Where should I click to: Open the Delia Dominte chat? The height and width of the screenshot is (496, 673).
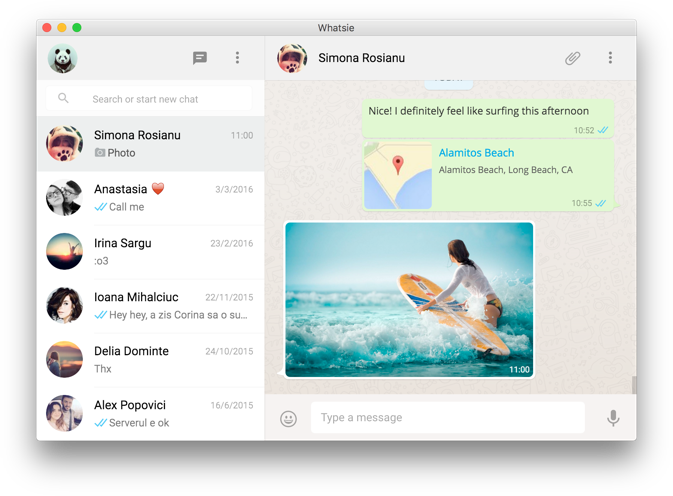(x=150, y=360)
